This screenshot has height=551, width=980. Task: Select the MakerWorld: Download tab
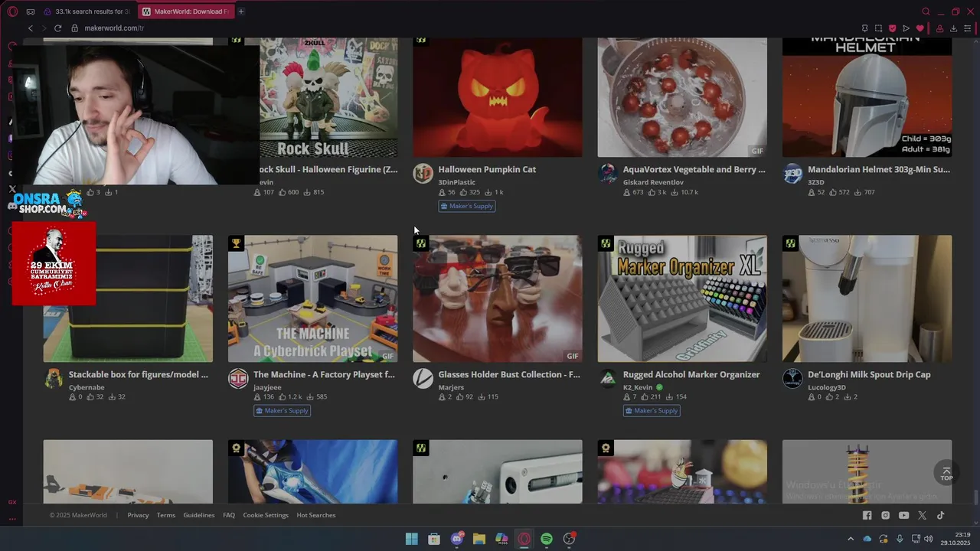tap(186, 11)
